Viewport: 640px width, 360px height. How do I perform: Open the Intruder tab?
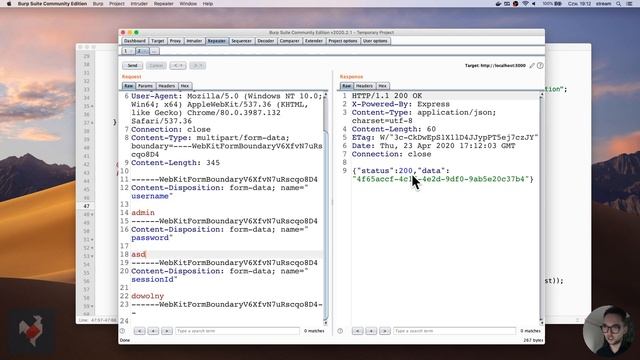click(194, 41)
